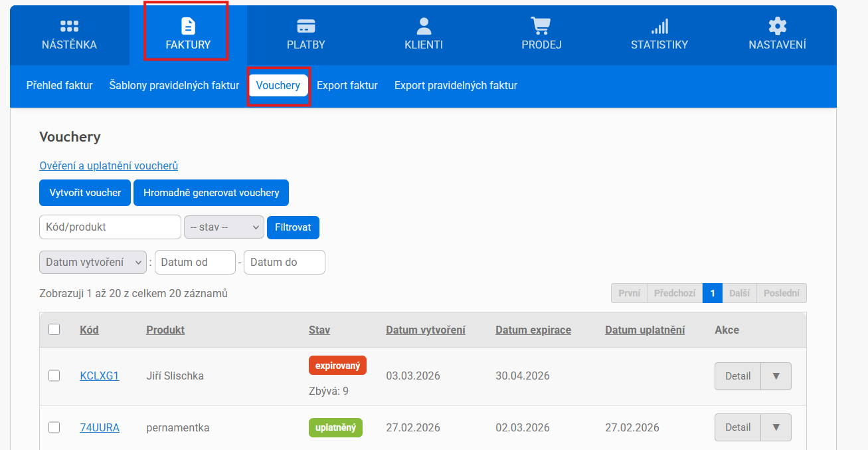Sort by Datum expirace column header
Image resolution: width=868 pixels, height=450 pixels.
coord(533,330)
